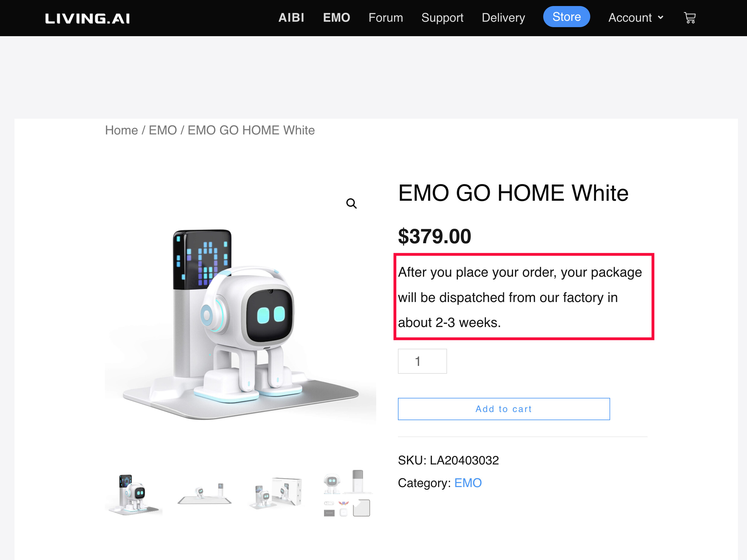Viewport: 747px width, 560px height.
Task: Click the EMO breadcrumb link
Action: 162,130
